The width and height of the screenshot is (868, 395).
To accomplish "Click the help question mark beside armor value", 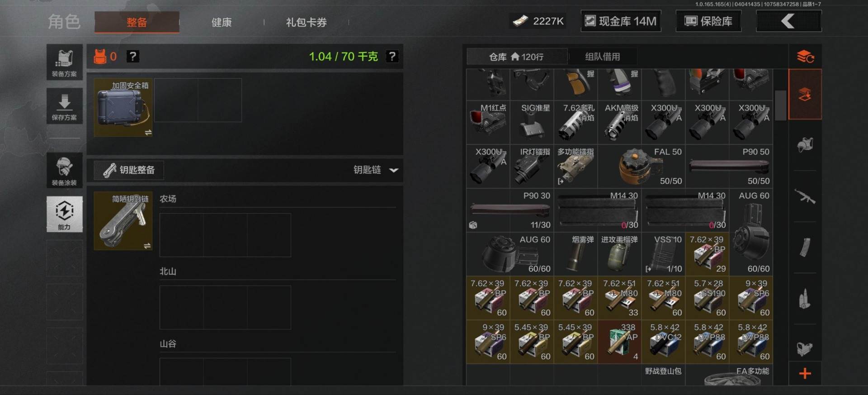I will pos(132,57).
